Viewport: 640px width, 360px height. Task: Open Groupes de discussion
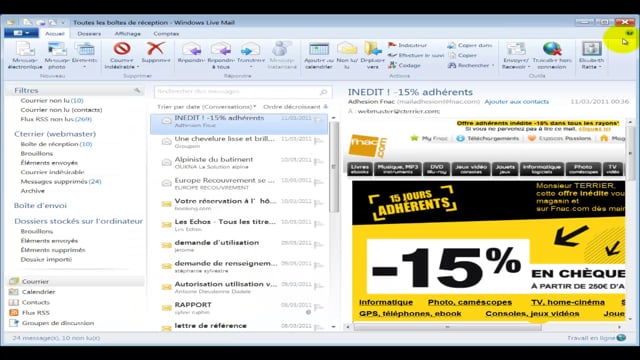58,323
